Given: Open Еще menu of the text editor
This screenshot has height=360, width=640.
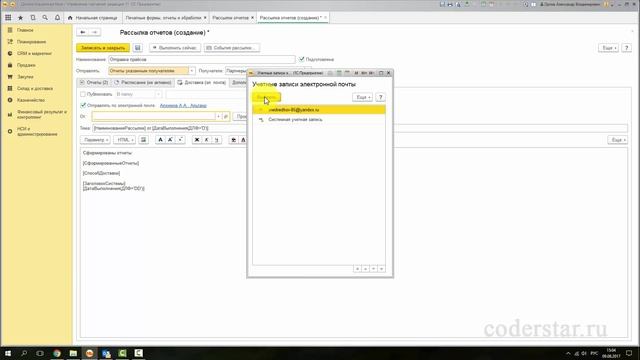Looking at the screenshot, I should [x=617, y=140].
